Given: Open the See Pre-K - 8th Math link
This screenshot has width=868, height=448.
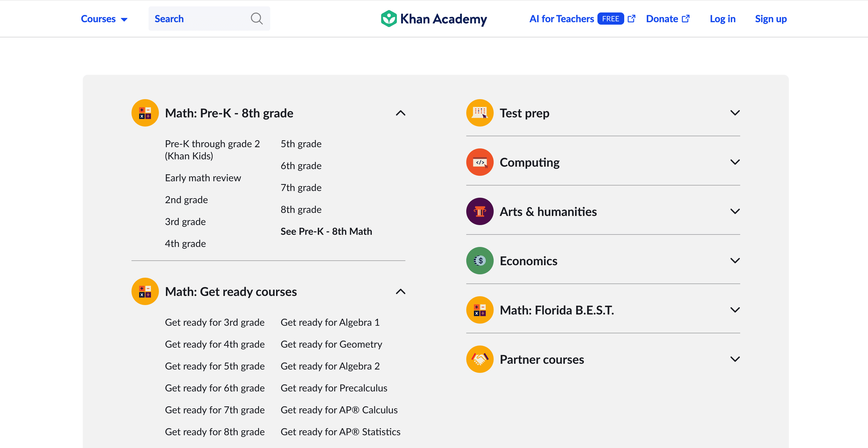Looking at the screenshot, I should click(326, 231).
